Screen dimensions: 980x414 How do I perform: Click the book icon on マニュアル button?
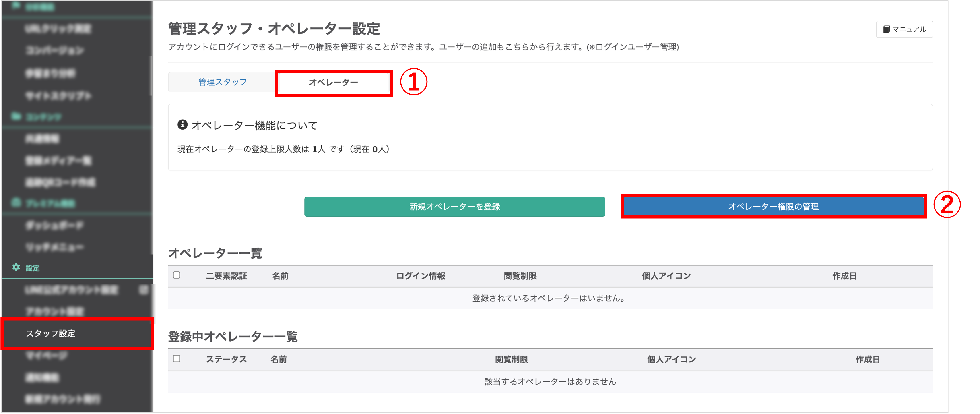click(886, 29)
